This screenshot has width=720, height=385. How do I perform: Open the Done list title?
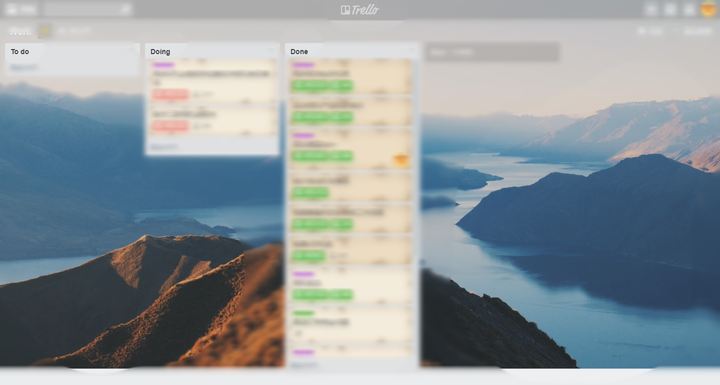pyautogui.click(x=299, y=51)
